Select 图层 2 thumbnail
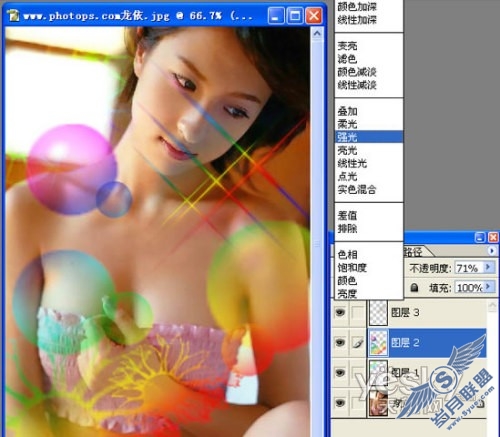This screenshot has width=500, height=437. 378,343
